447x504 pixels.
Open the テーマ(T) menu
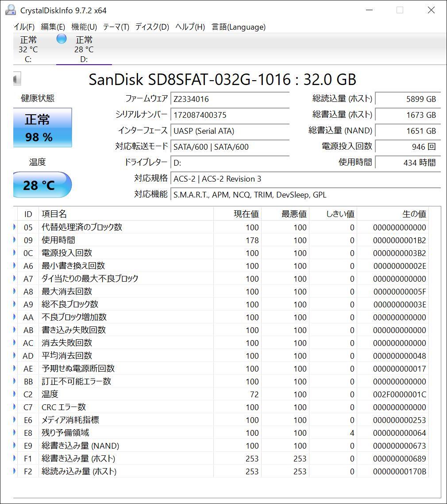(x=116, y=27)
